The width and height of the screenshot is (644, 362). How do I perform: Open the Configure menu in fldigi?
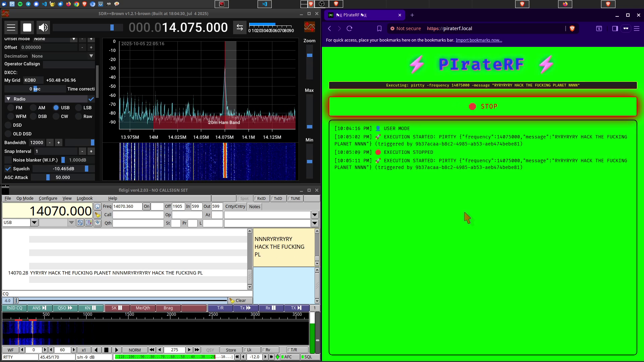click(48, 198)
